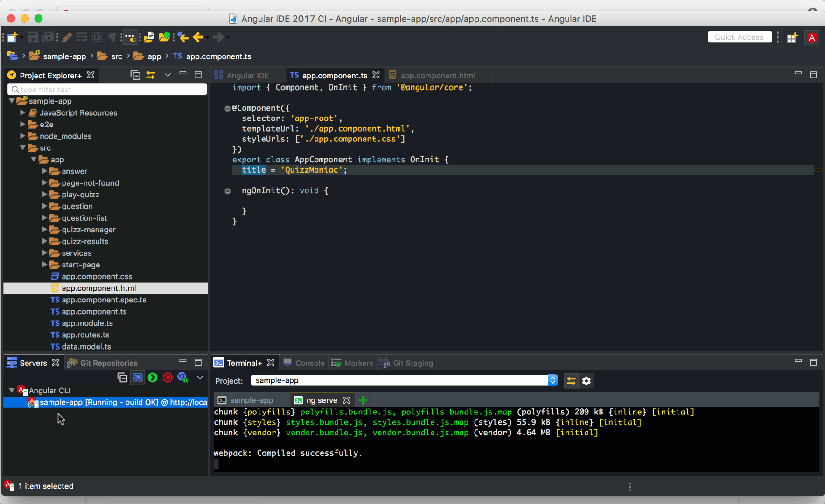Click the folder with green shield icon
825x504 pixels.
tap(164, 37)
